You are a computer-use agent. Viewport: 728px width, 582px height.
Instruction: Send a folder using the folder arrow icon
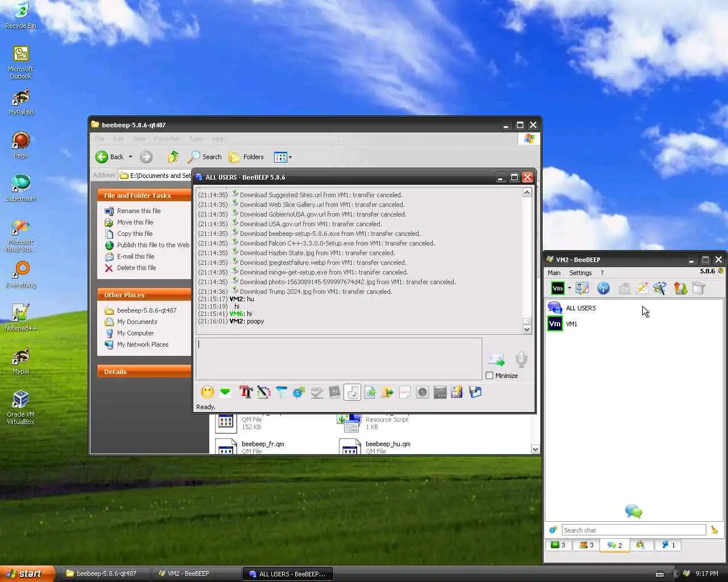pyautogui.click(x=387, y=392)
